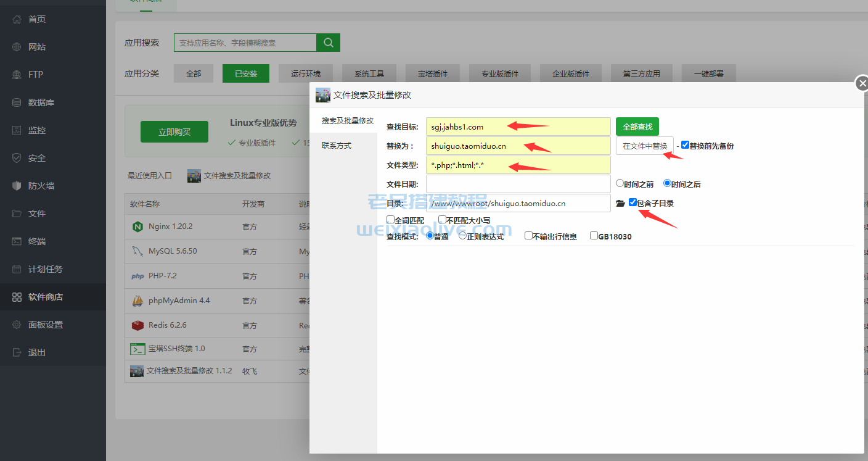Click the FTP icon in sidebar
Viewport: 868px width, 461px height.
pos(17,75)
